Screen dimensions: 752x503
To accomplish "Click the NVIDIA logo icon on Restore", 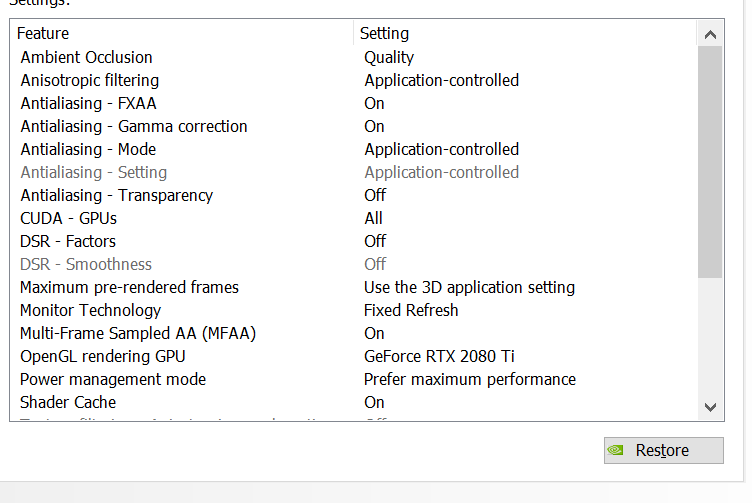I will click(615, 450).
